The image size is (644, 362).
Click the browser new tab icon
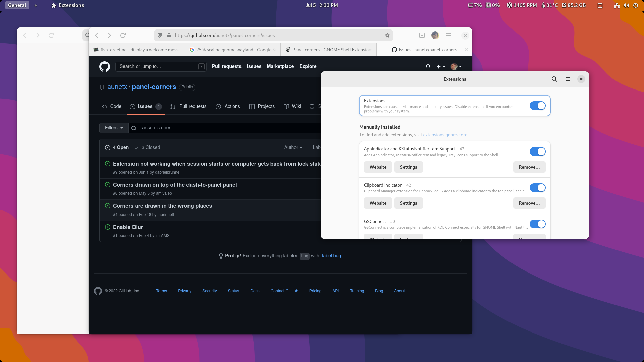[422, 35]
